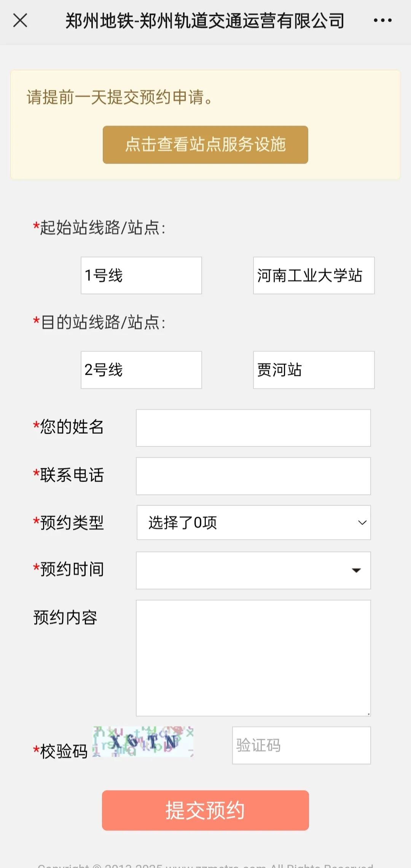Image resolution: width=411 pixels, height=868 pixels.
Task: Focus the 验证码 verification code input
Action: tap(301, 745)
